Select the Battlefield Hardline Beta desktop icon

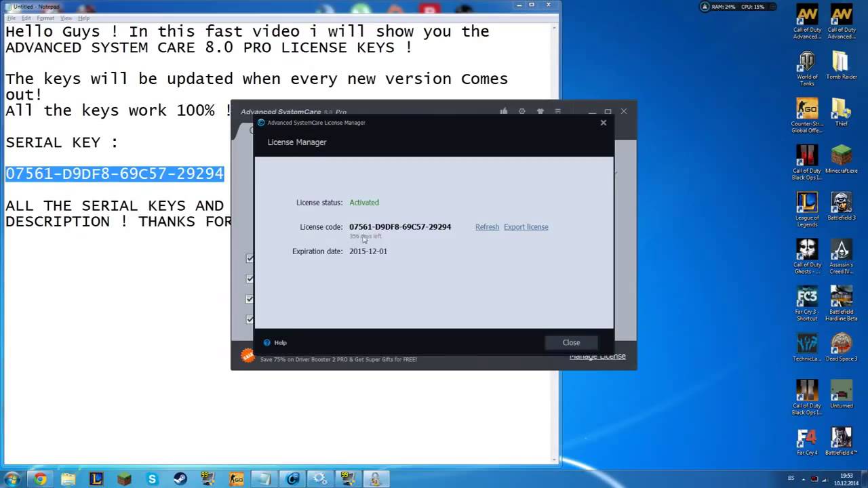tap(842, 303)
